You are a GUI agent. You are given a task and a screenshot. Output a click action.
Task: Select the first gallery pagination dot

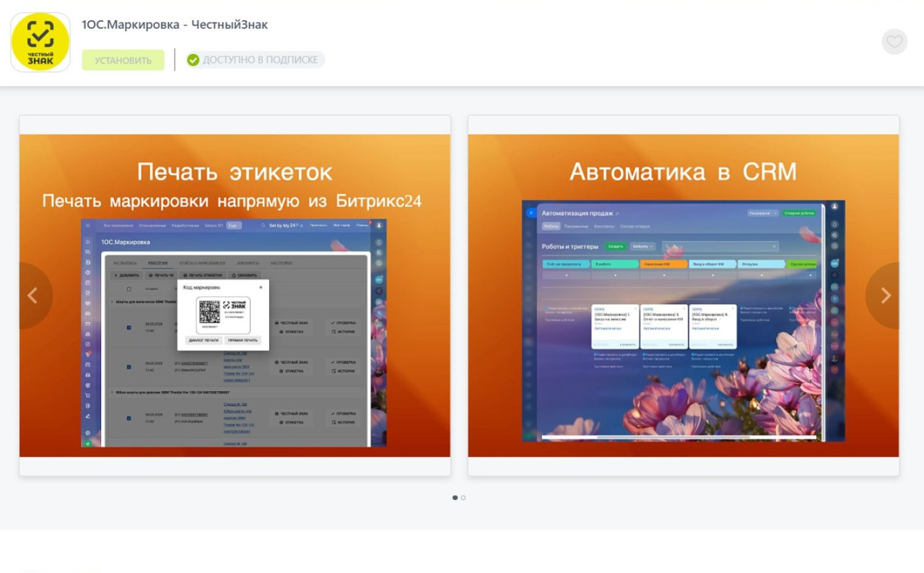455,498
